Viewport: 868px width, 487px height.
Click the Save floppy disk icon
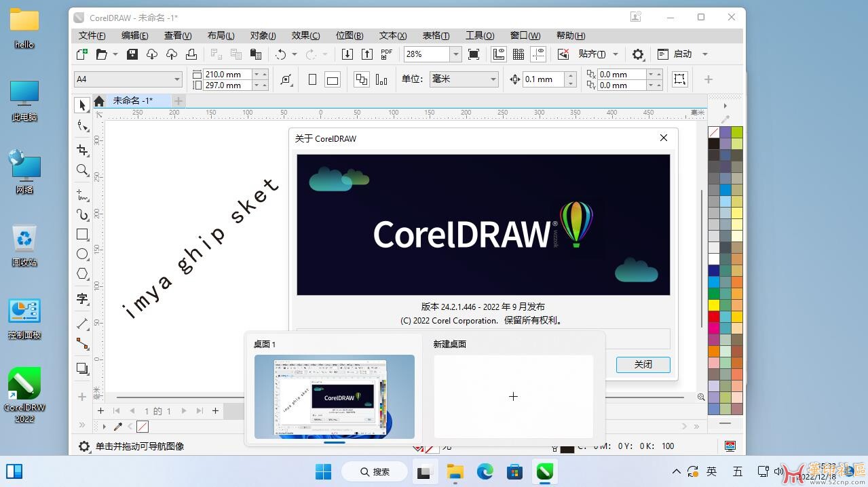pos(132,54)
